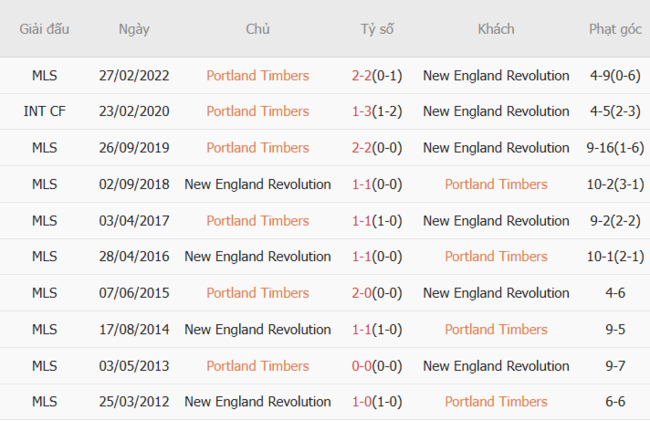Image resolution: width=650 pixels, height=421 pixels.
Task: Open the 1-0 score of the 25/03/2012 match
Action: (362, 401)
